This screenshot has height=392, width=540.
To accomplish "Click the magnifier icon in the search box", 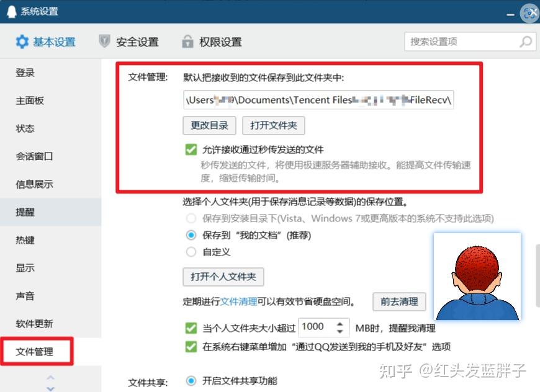I will (x=526, y=42).
